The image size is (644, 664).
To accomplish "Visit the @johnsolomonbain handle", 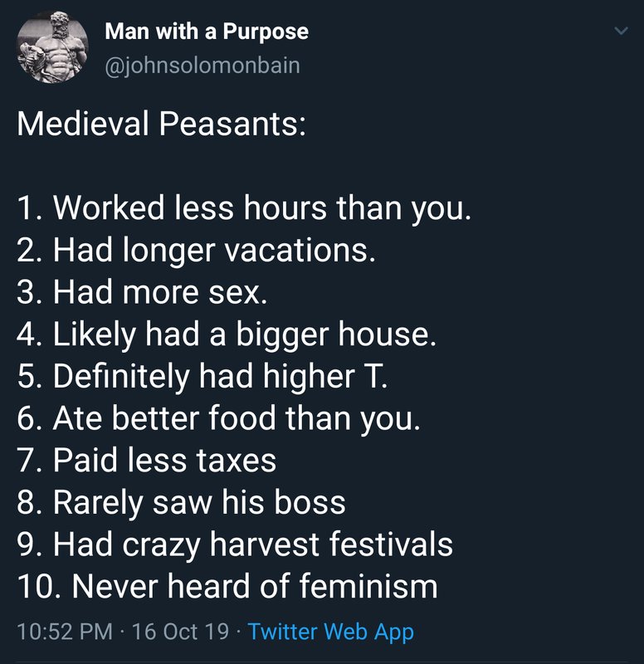I will click(202, 66).
